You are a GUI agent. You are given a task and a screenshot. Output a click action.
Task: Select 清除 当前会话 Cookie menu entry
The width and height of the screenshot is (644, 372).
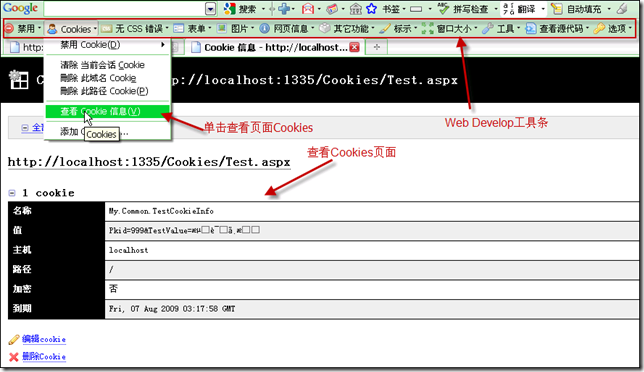(x=107, y=65)
